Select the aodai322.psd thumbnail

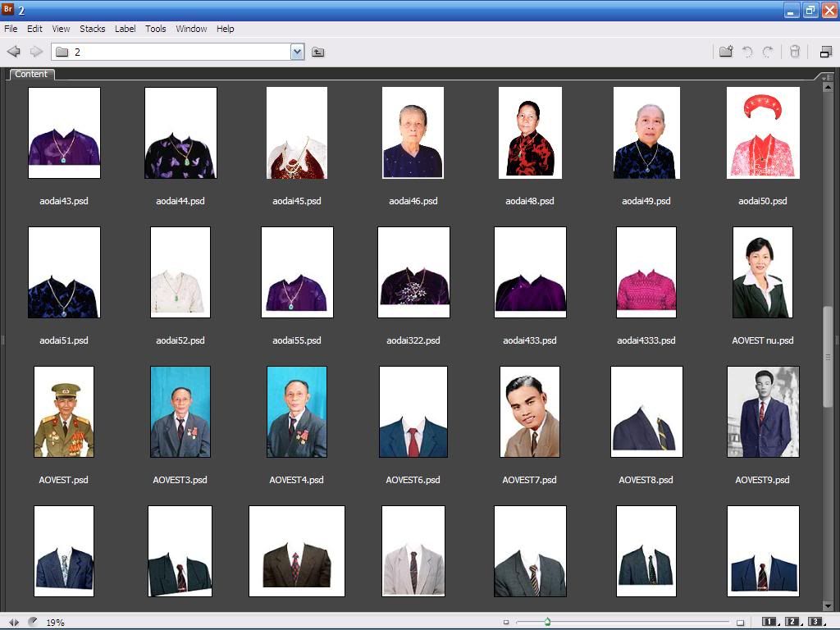[x=413, y=272]
